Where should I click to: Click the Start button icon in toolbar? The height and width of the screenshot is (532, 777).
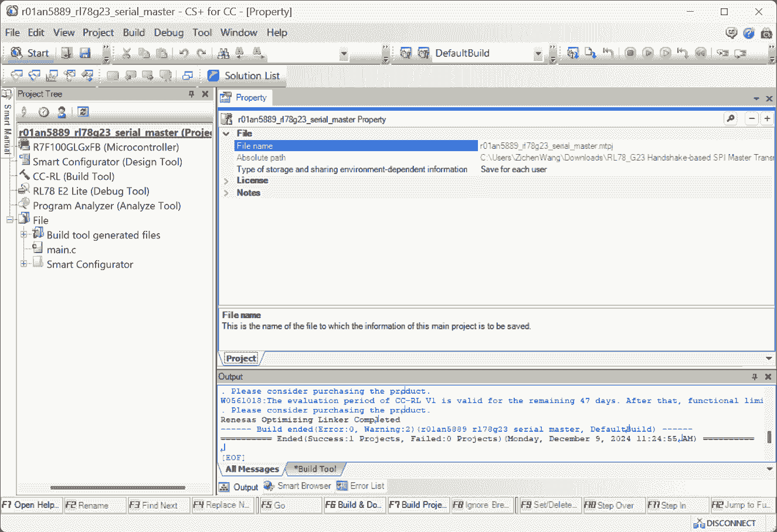[x=16, y=53]
